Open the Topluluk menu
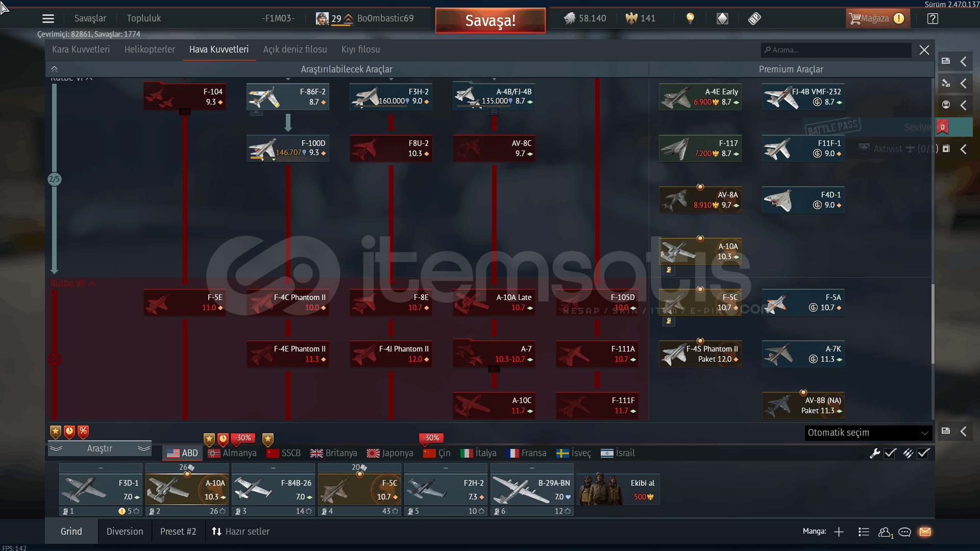The width and height of the screenshot is (980, 551). tap(144, 18)
